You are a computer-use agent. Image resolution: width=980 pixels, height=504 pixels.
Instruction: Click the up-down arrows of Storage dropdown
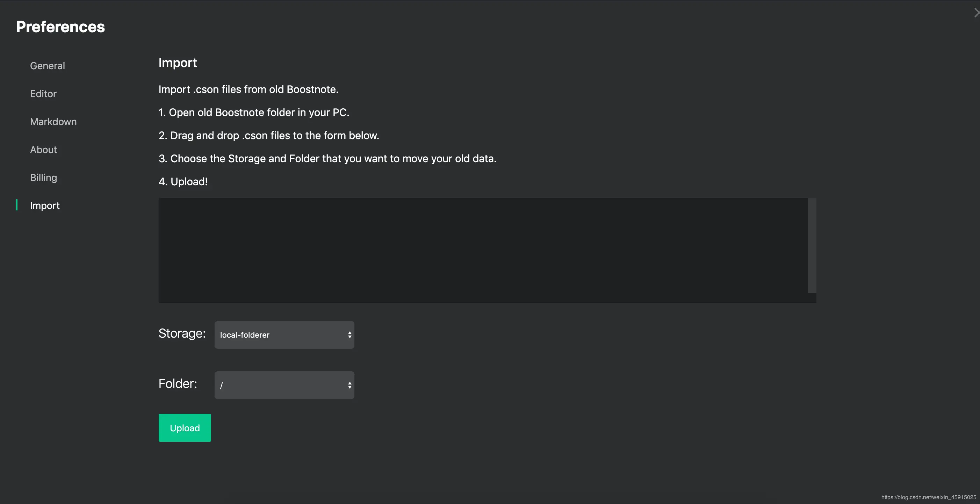[x=349, y=335]
